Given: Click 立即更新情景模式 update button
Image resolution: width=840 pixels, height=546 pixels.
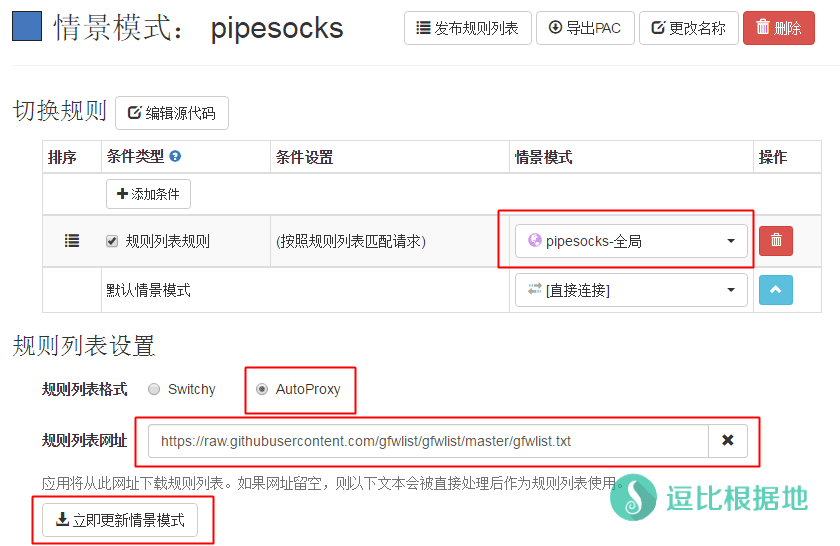Looking at the screenshot, I should [120, 520].
